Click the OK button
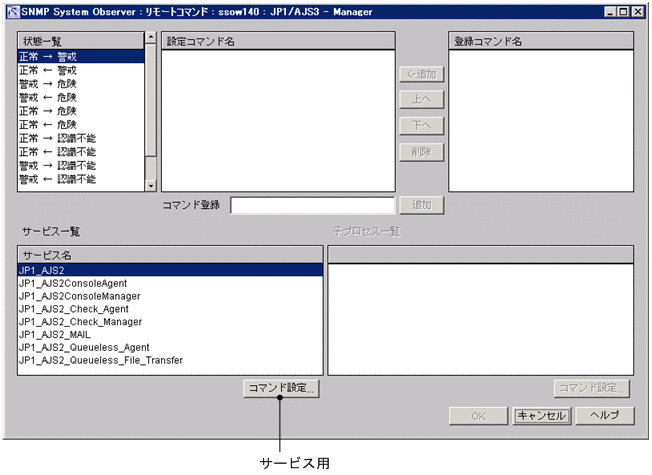The width and height of the screenshot is (652, 475). point(478,416)
